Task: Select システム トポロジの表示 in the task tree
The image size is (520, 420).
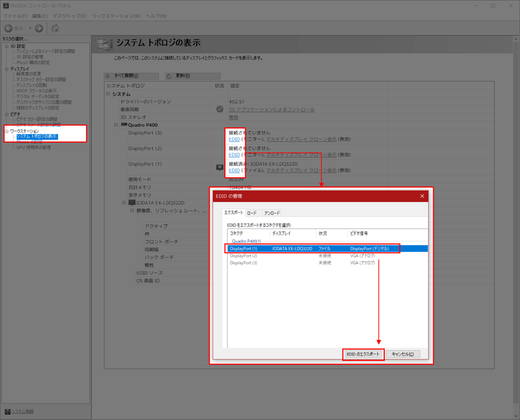Action: (37, 137)
